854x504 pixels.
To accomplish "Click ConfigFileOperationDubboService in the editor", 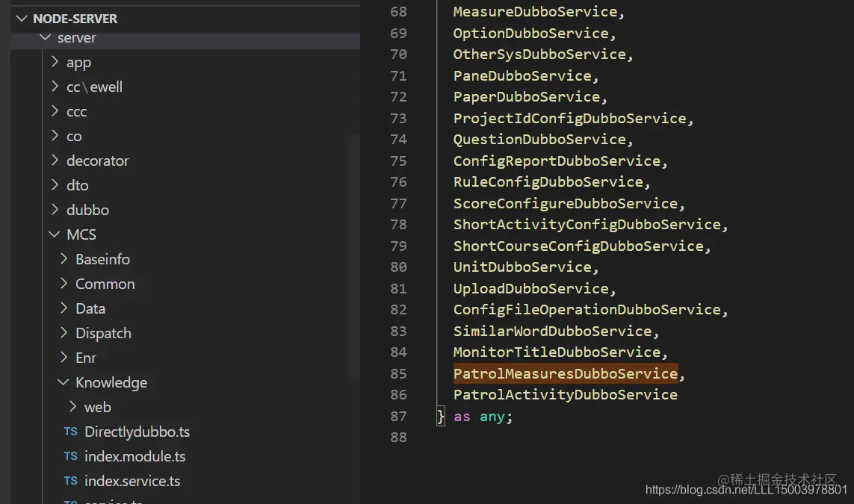I will (587, 310).
